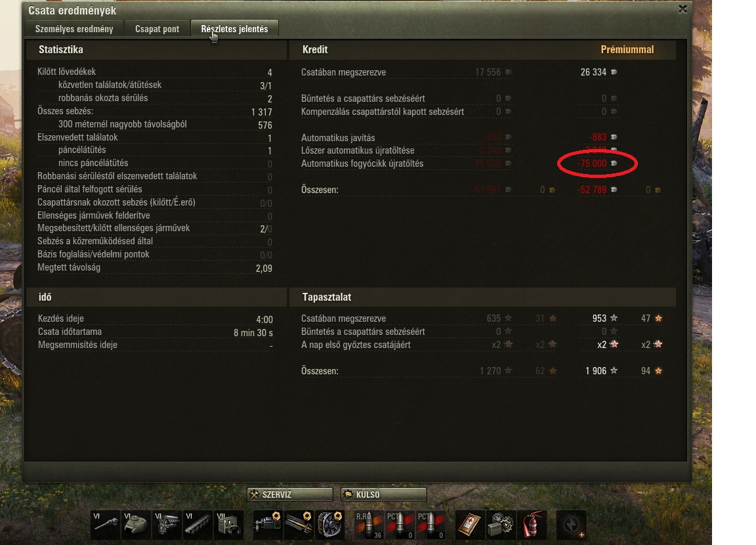Select the shell slot showing 36 rounds
The image size is (756, 545).
coord(369,525)
